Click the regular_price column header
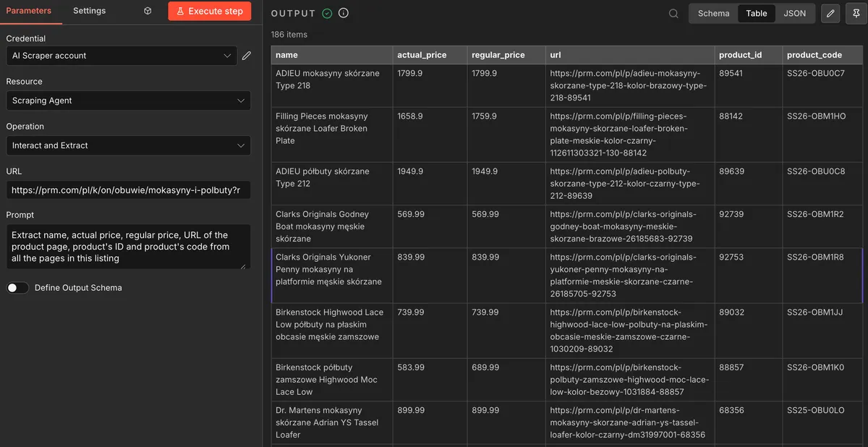This screenshot has height=447, width=868. coord(506,55)
